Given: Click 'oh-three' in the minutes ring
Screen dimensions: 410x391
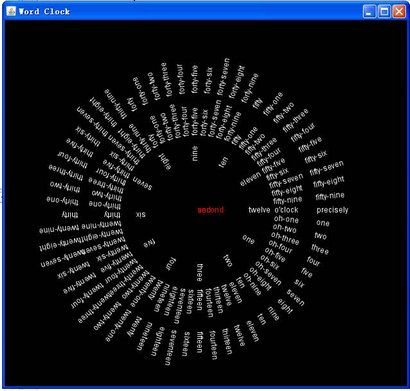Looking at the screenshot, I should (285, 238).
